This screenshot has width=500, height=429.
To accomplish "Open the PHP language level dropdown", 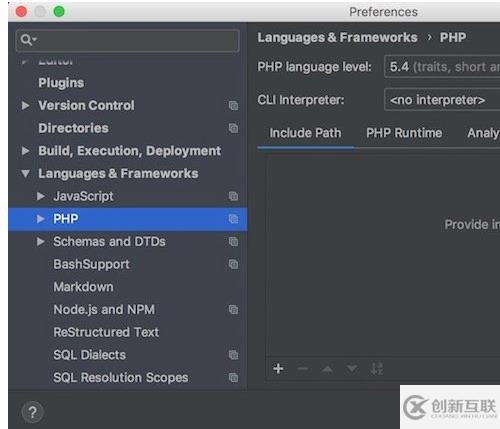I will [x=442, y=67].
